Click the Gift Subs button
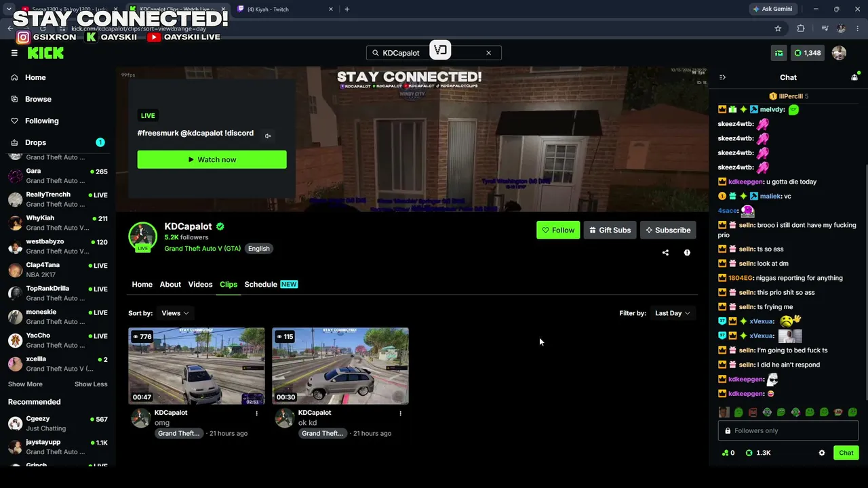 [610, 230]
